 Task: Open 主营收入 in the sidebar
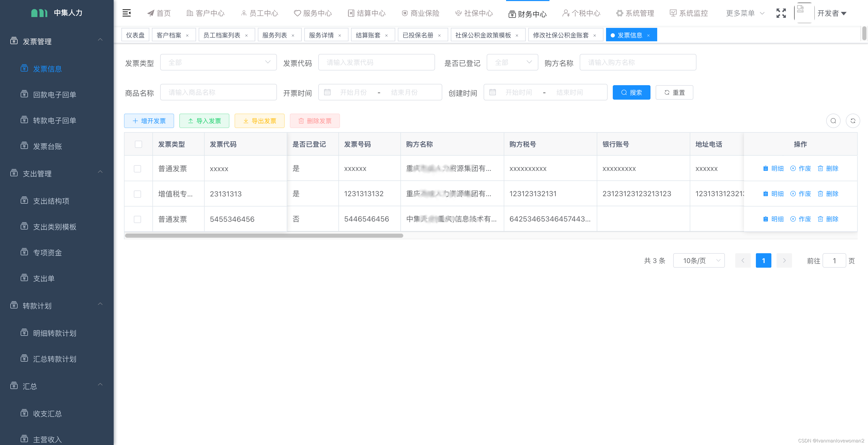(x=48, y=439)
